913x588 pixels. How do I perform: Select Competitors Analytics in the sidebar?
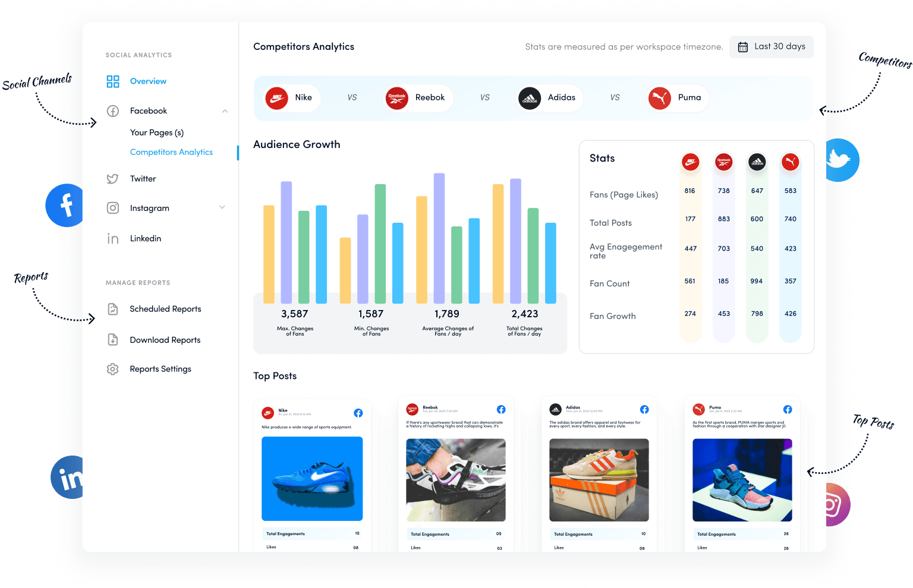[171, 151]
